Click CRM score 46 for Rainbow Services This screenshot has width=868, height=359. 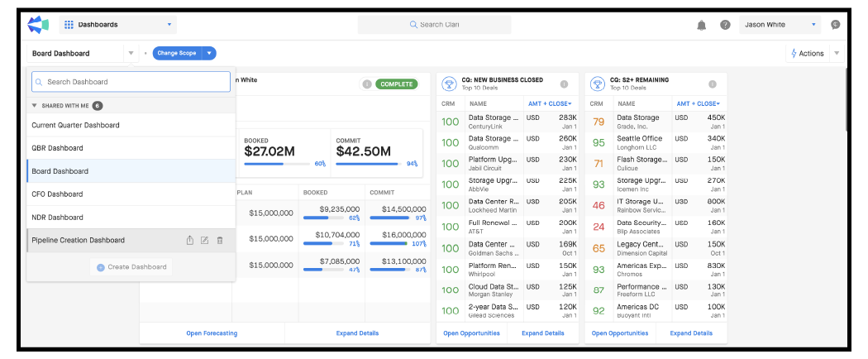[x=599, y=205]
